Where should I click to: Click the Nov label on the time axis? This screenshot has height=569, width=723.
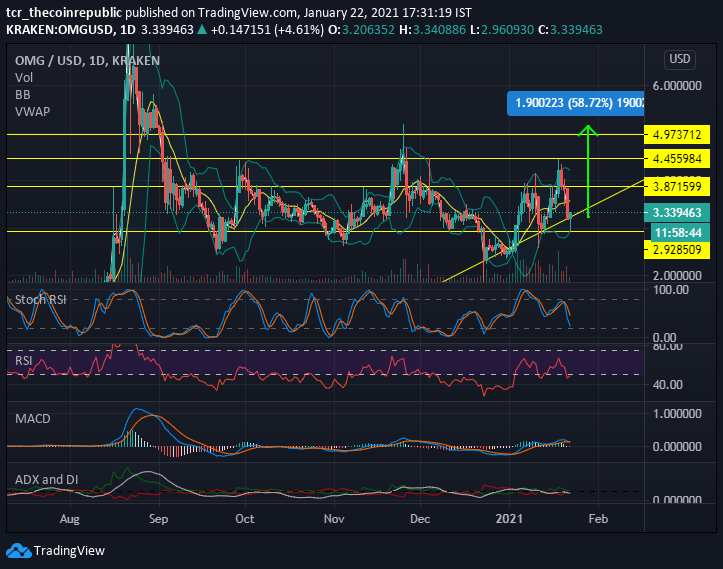pyautogui.click(x=334, y=519)
